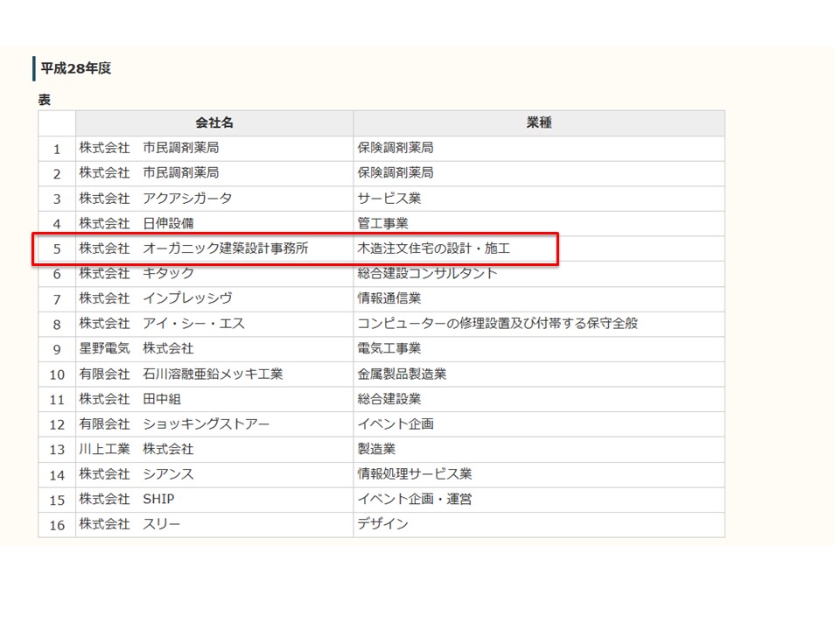Select company 株式会社 インプレッシヴ
840x630 pixels.
click(x=156, y=298)
